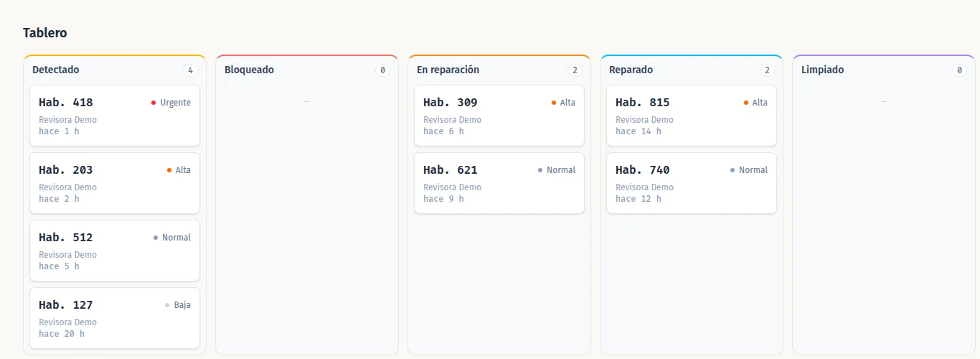Click the Normal priority tag on Hab. 740
Screen dimensions: 980x359
tap(749, 170)
